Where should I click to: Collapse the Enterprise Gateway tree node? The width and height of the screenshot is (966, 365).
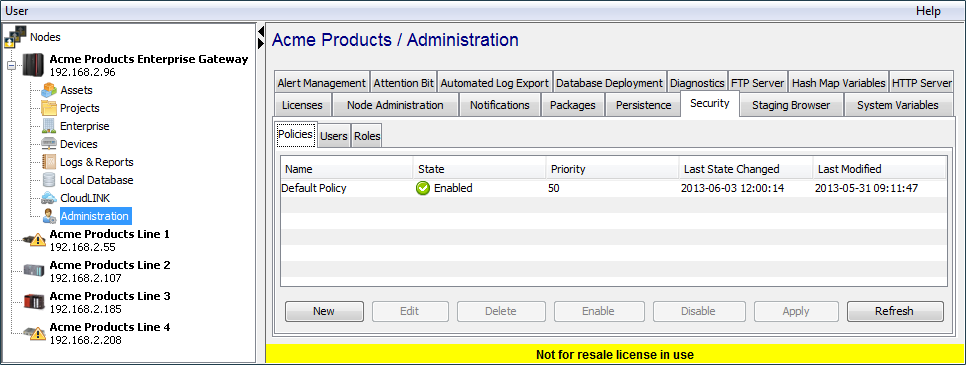[11, 65]
